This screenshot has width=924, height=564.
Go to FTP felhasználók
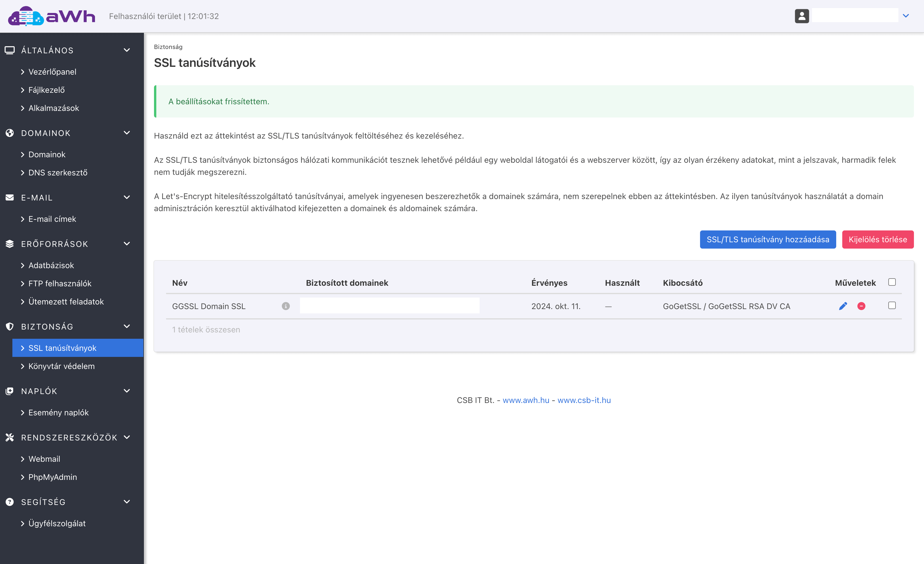(60, 283)
